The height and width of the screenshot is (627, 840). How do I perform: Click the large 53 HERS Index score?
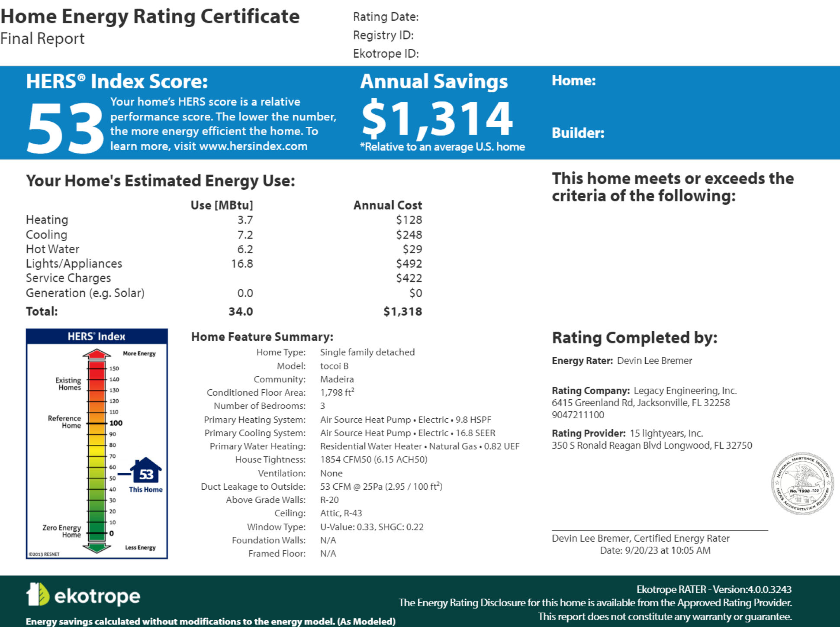point(65,129)
